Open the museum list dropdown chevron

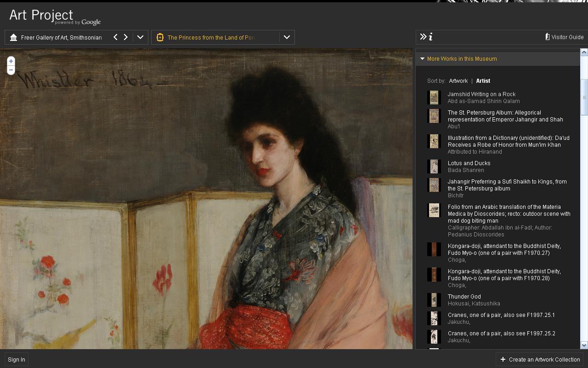click(x=141, y=37)
